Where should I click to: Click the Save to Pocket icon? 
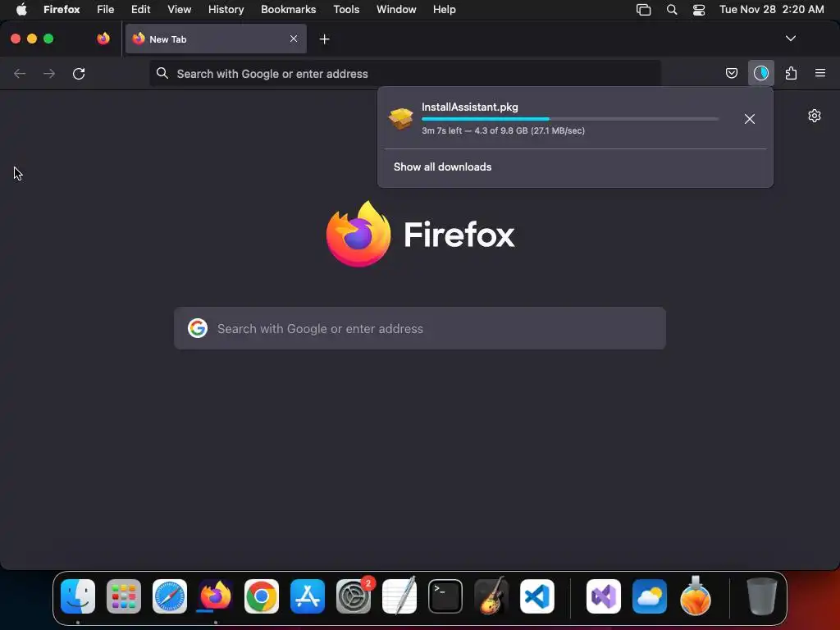(x=731, y=73)
